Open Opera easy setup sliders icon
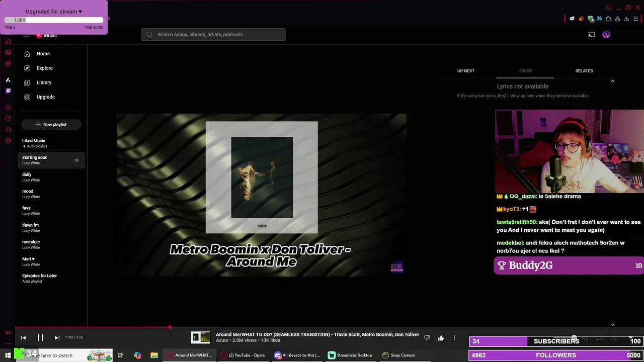Viewport: 644px width, 362px height. pyautogui.click(x=635, y=19)
